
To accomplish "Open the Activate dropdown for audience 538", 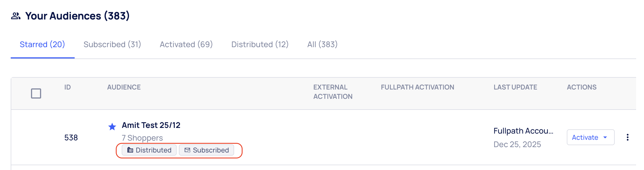I will coord(590,137).
